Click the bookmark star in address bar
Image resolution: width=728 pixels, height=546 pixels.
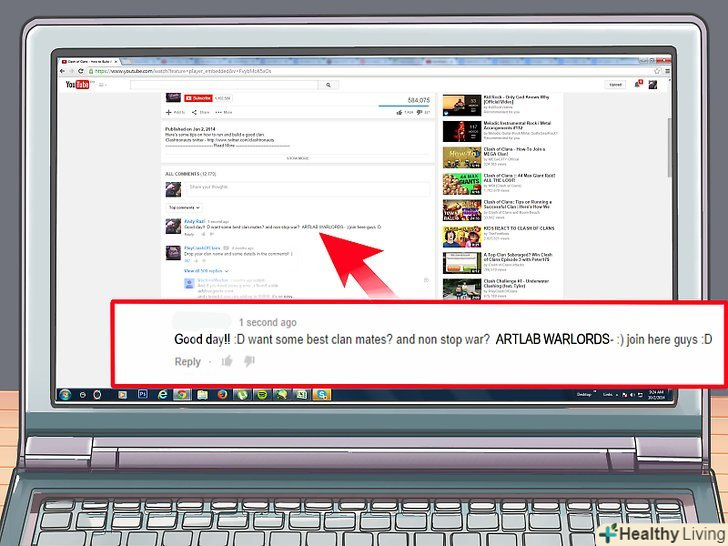coord(657,71)
